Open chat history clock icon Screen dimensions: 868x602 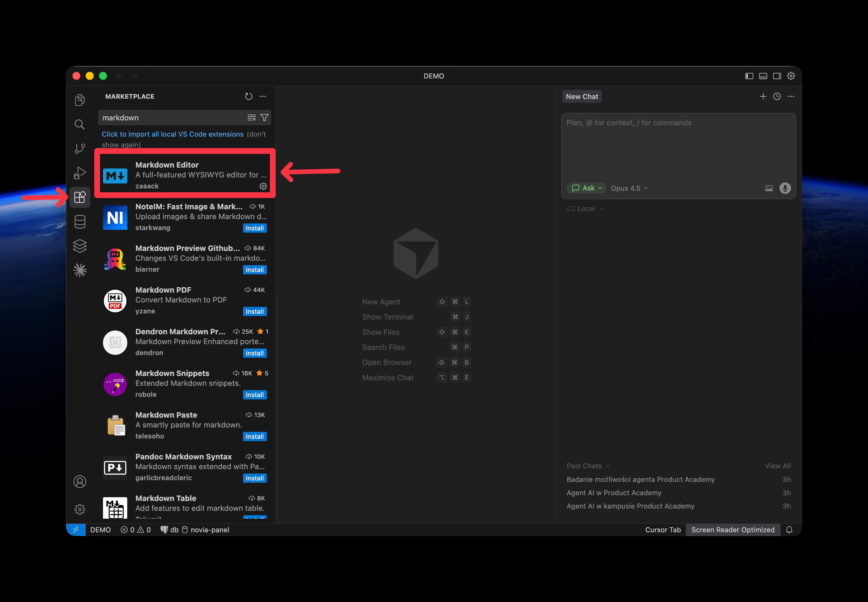[x=777, y=97]
